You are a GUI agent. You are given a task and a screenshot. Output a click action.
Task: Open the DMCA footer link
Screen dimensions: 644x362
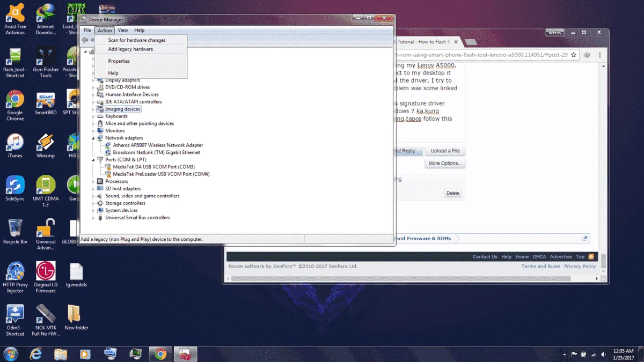pos(539,257)
